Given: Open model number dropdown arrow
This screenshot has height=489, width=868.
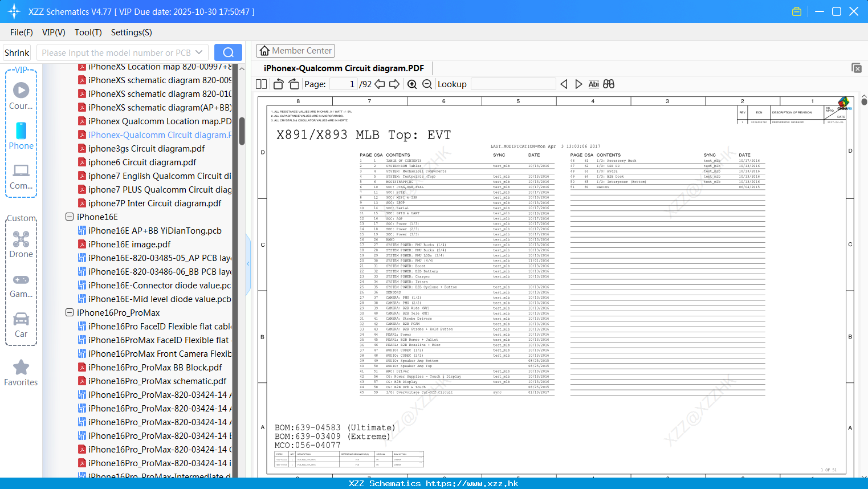Looking at the screenshot, I should tap(199, 52).
